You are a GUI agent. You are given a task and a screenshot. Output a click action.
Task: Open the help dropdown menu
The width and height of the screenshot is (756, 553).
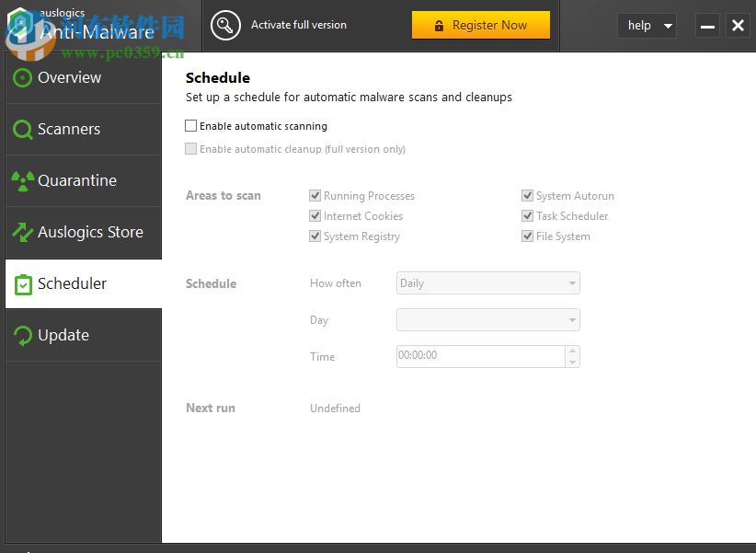[647, 26]
